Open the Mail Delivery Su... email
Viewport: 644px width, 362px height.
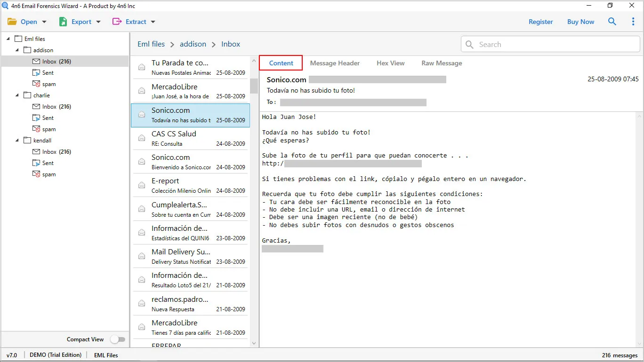click(x=190, y=257)
